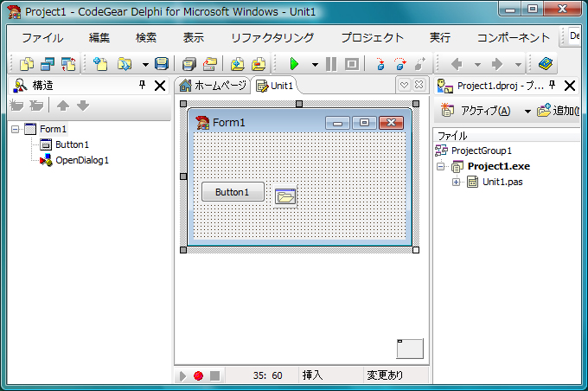Image resolution: width=588 pixels, height=391 pixels.
Task: Open the Forward arrow history dropdown
Action: pyautogui.click(x=518, y=65)
